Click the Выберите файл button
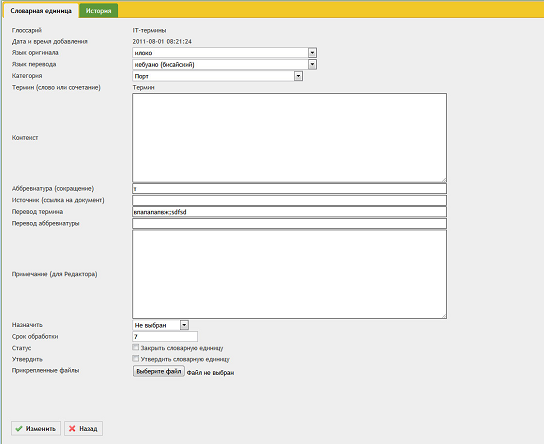 tap(159, 371)
